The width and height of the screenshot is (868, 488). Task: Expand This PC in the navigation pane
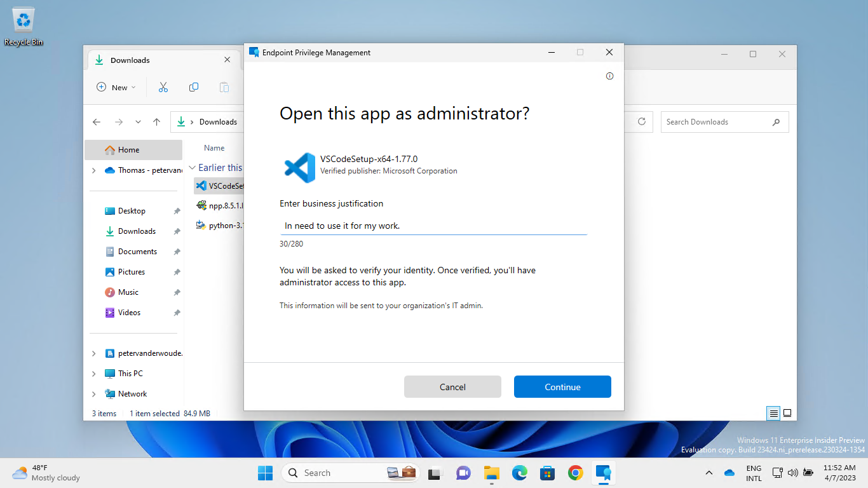click(93, 373)
